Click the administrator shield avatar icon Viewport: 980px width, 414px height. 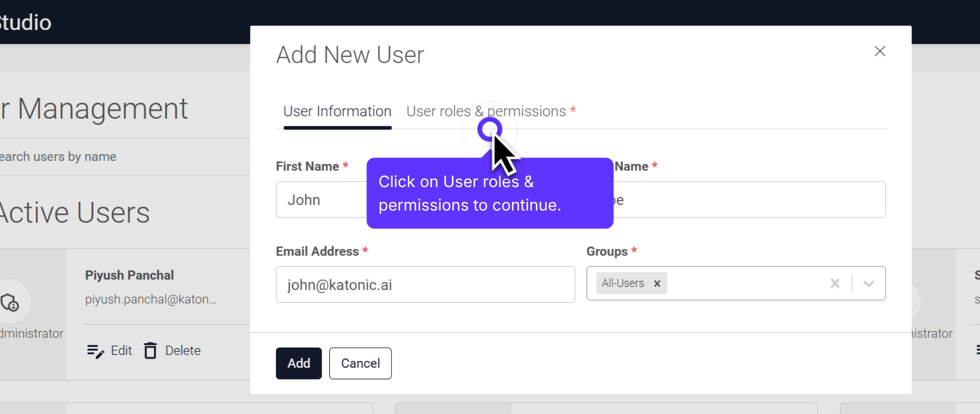pyautogui.click(x=10, y=302)
